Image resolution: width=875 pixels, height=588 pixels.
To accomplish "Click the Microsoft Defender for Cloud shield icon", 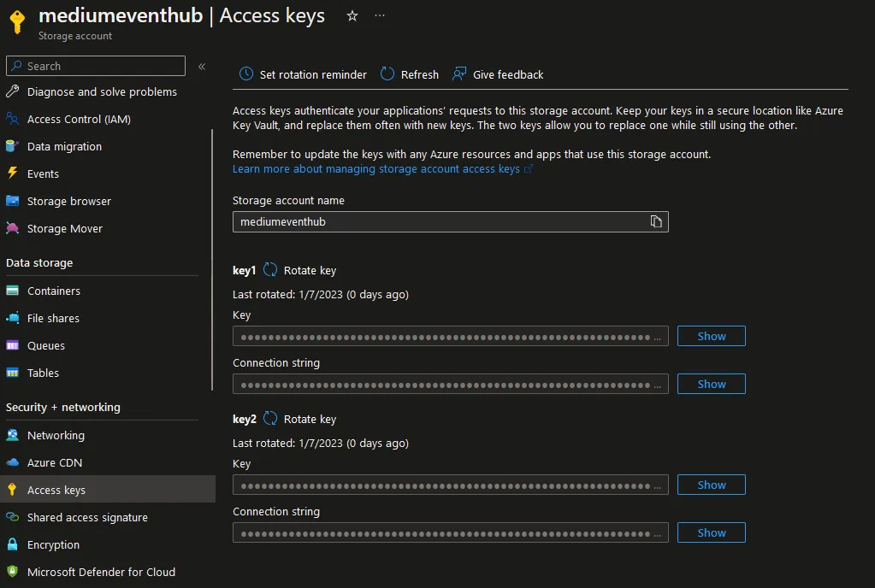I will tap(12, 571).
